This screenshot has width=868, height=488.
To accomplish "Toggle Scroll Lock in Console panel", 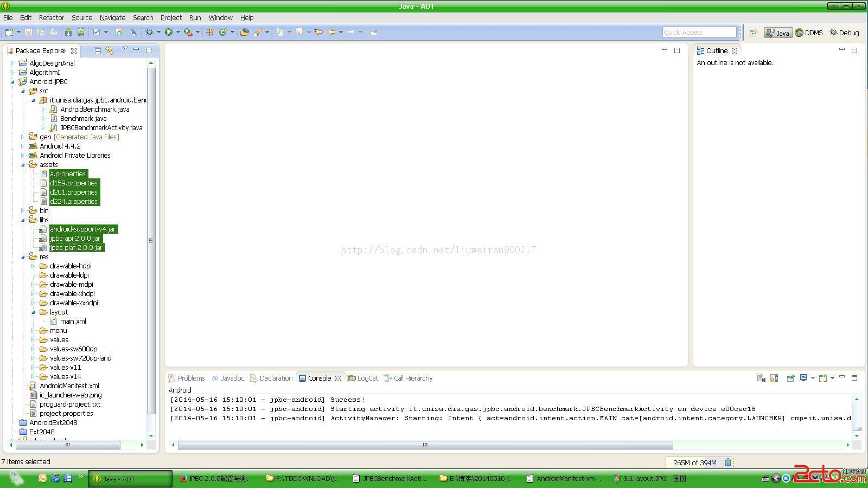I will (774, 378).
